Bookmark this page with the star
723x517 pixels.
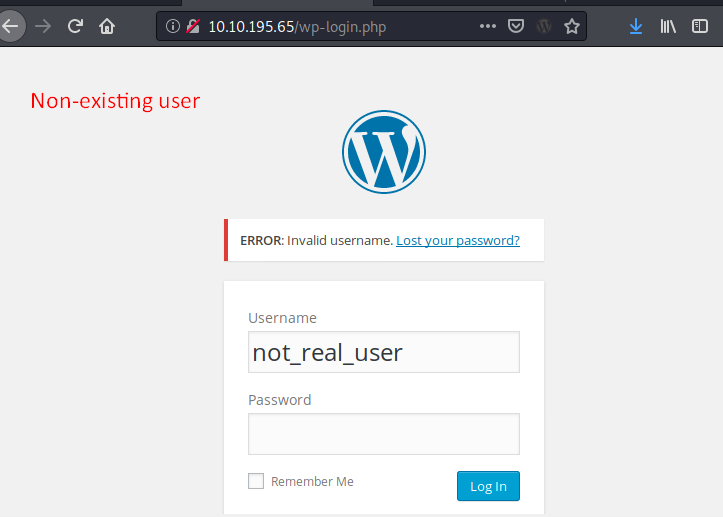pos(572,26)
